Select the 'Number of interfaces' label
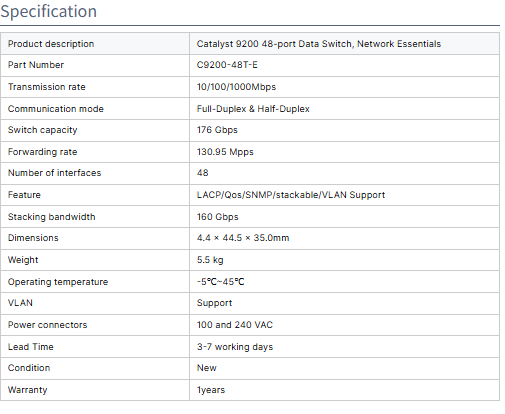Viewport: 505px width, 414px height. (x=54, y=173)
